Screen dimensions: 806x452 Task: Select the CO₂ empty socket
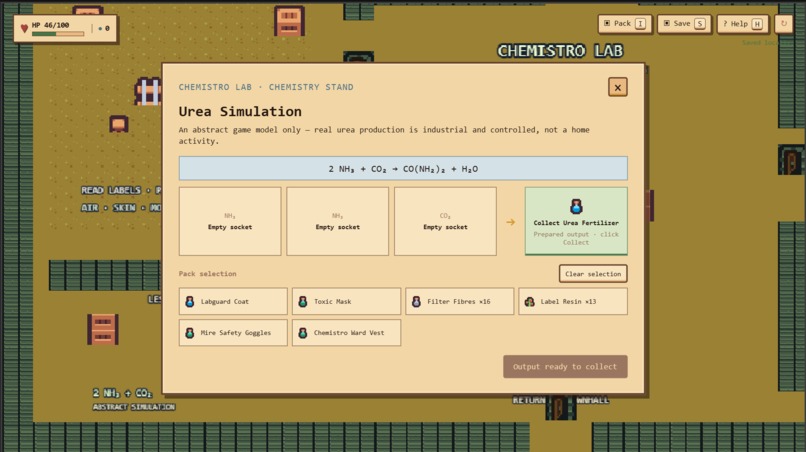445,221
